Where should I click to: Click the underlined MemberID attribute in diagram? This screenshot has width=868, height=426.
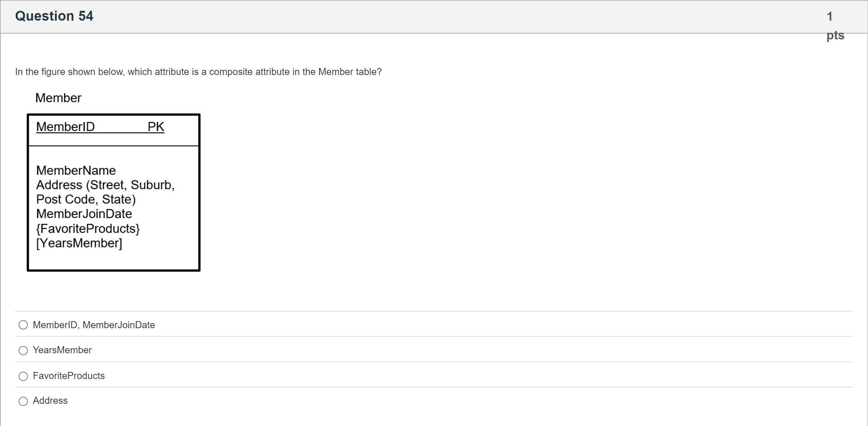65,127
